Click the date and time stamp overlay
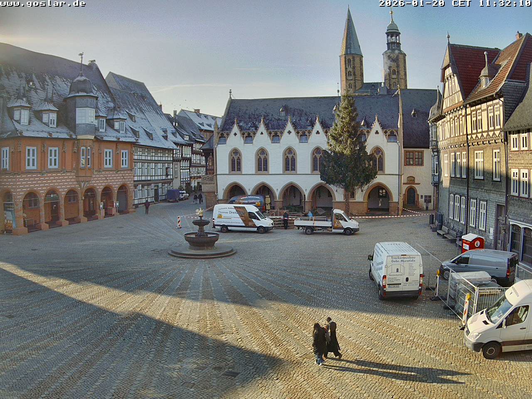The image size is (532, 399). [455, 4]
